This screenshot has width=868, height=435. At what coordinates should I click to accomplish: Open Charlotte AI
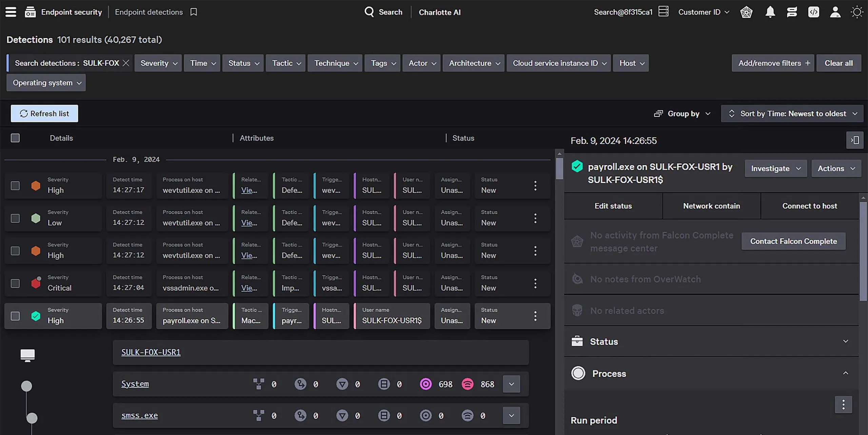[x=439, y=12]
